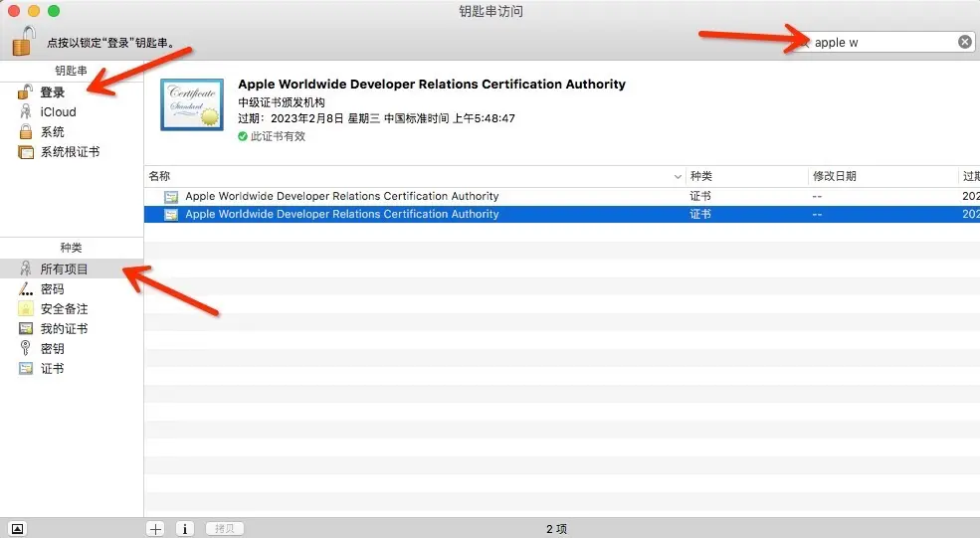Viewport: 980px width, 538px height.
Task: Click the 密码 pencil icon
Action: pyautogui.click(x=25, y=288)
